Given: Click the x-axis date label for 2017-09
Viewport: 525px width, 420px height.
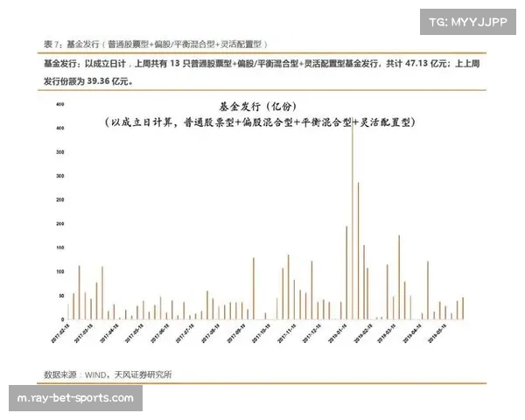Looking at the screenshot, I should coord(235,333).
